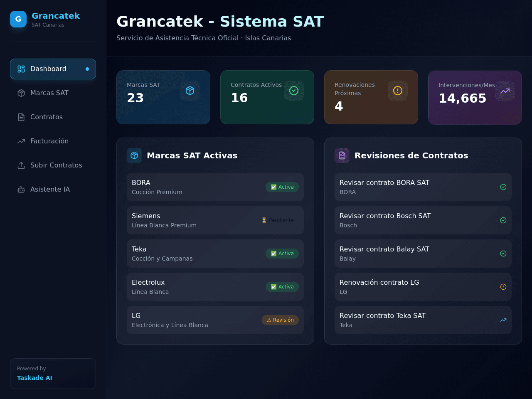Click the cube icon in Marcas SAT card

point(190,91)
